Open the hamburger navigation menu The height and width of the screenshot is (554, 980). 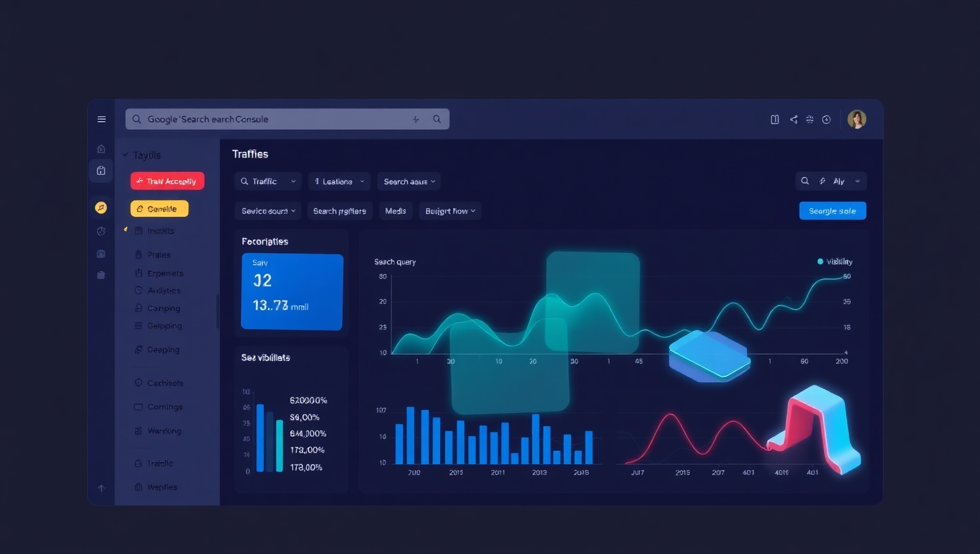click(101, 119)
